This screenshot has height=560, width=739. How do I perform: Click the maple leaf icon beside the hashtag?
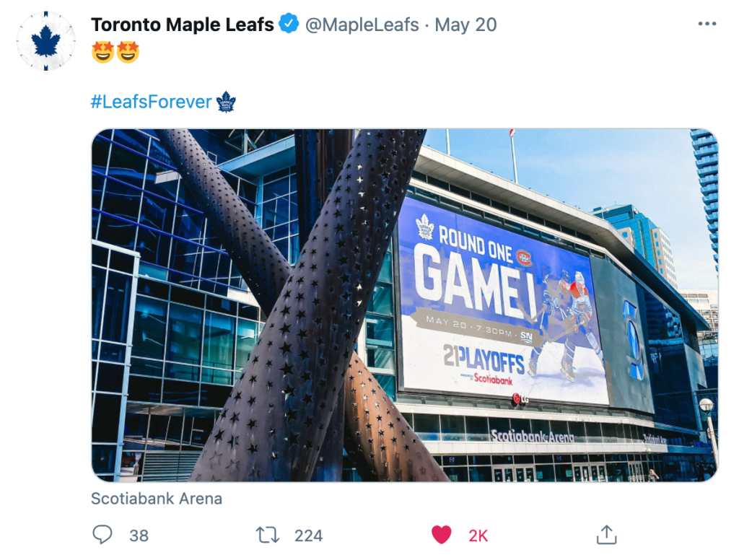coord(227,102)
